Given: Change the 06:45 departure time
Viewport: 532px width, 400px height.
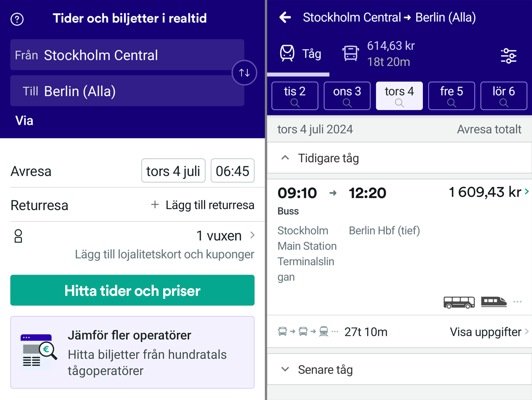Looking at the screenshot, I should click(232, 171).
